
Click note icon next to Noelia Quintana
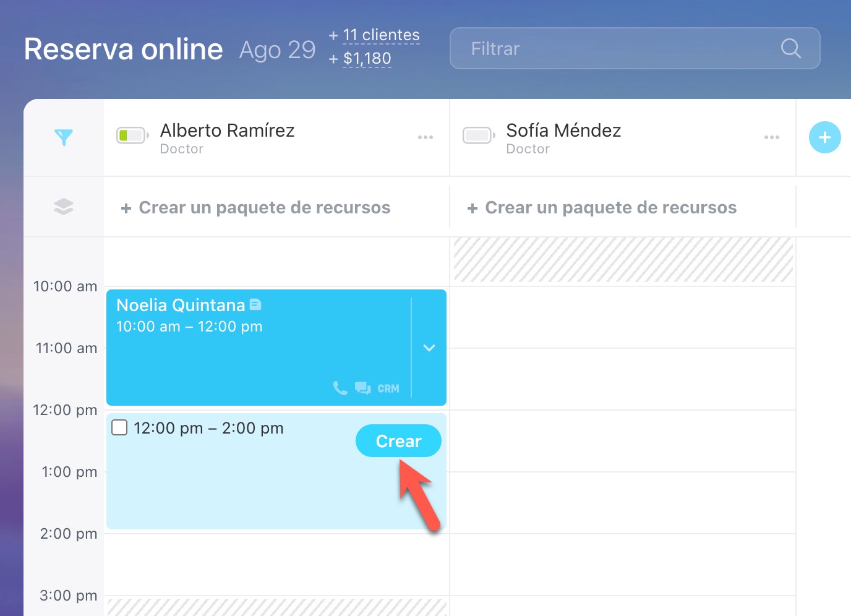pyautogui.click(x=255, y=304)
